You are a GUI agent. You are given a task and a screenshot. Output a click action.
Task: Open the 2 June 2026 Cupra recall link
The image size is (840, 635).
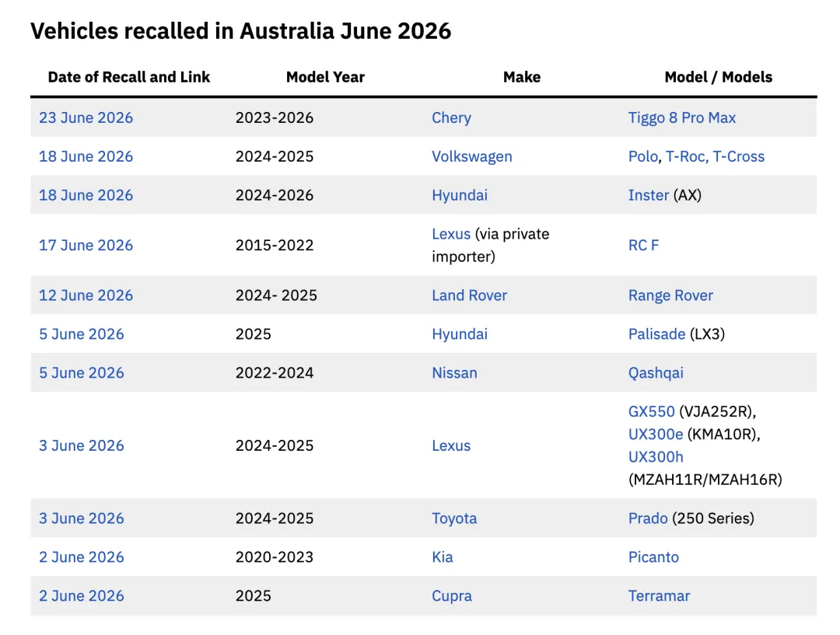tap(82, 596)
